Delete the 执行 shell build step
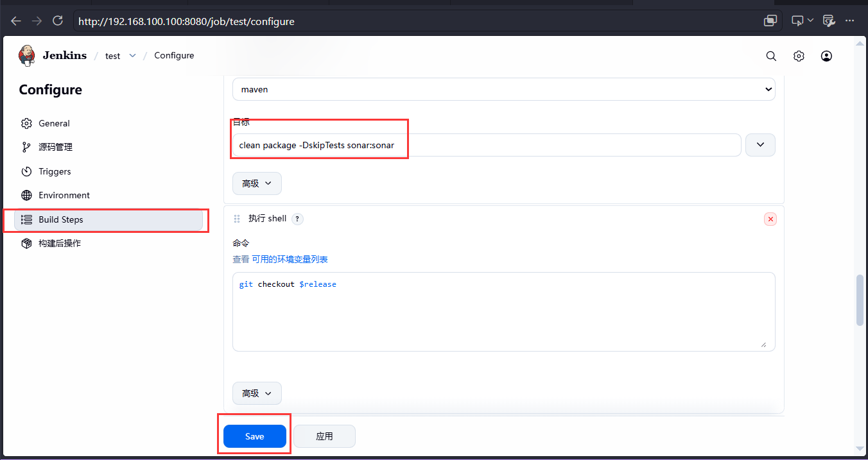 [770, 219]
